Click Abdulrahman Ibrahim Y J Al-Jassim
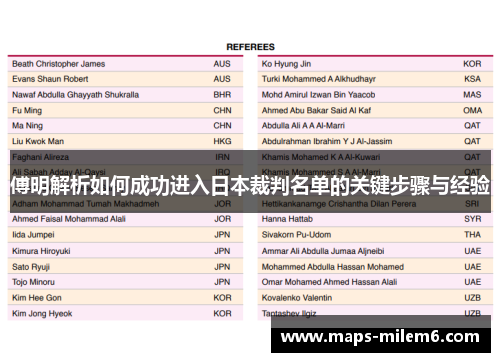 (327, 141)
